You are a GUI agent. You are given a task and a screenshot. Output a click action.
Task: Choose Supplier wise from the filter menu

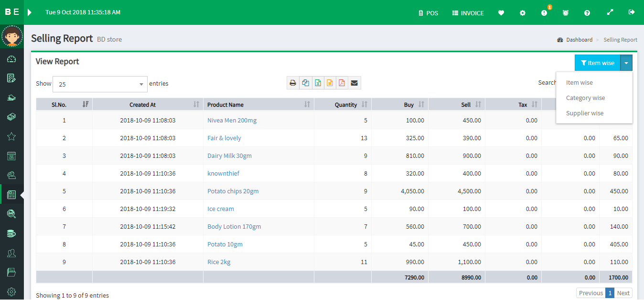584,113
